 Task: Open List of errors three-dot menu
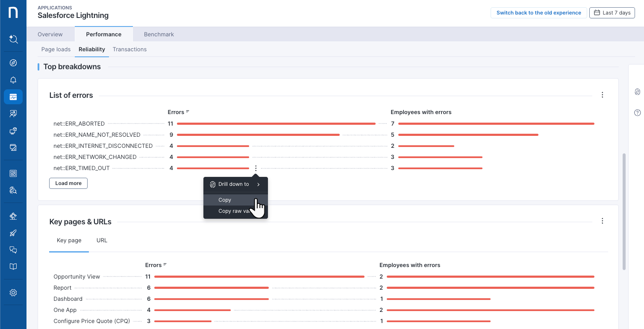602,95
